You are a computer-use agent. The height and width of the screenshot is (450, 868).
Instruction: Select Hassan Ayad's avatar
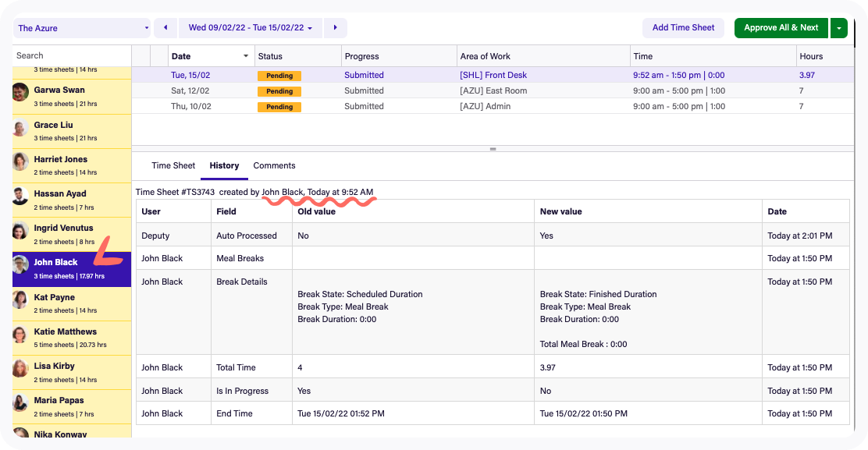(x=20, y=197)
